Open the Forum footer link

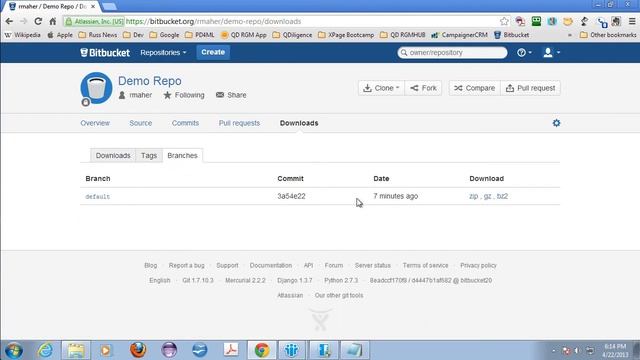point(334,265)
